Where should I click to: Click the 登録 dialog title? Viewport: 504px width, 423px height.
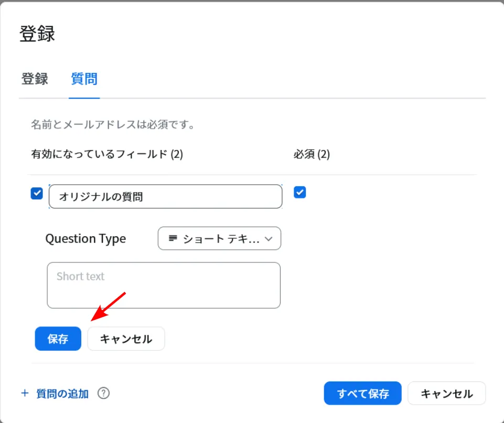tap(37, 34)
